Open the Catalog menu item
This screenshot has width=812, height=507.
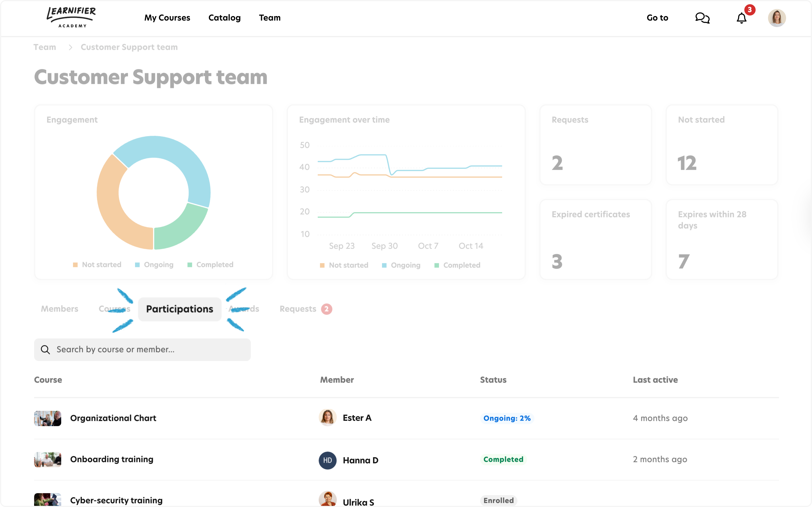[224, 18]
